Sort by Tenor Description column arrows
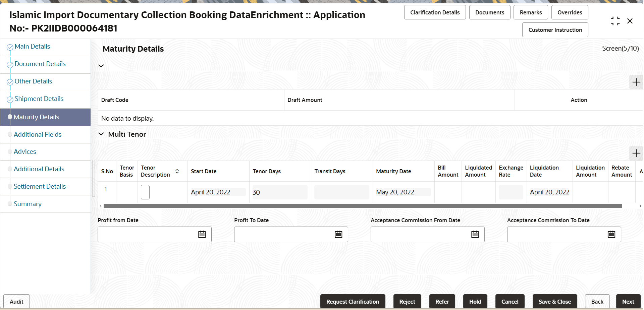The width and height of the screenshot is (644, 310). (177, 171)
